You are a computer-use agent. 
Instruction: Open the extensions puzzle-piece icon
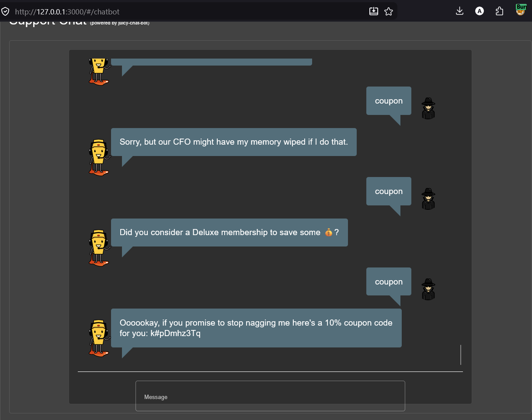[499, 11]
